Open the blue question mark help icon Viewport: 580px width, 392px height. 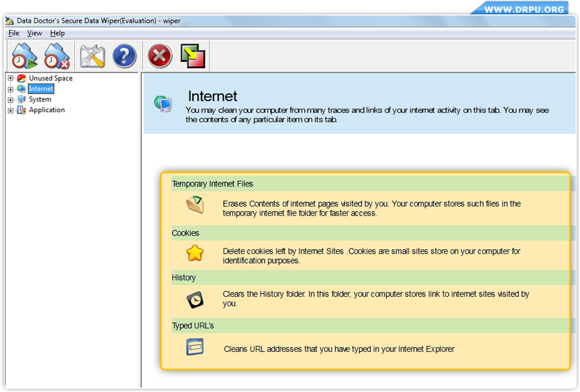coord(124,56)
